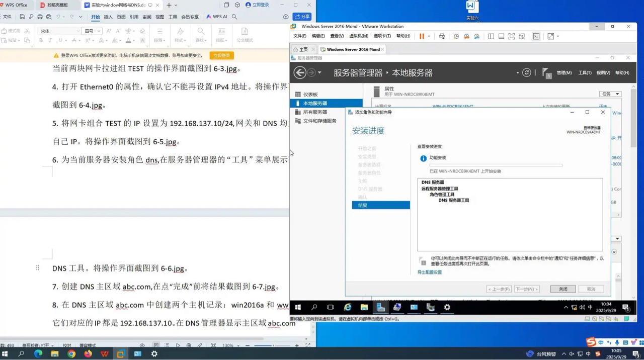Screen dimensions: 644x360
Task: Open the text highlight color in WPS
Action: point(115,41)
